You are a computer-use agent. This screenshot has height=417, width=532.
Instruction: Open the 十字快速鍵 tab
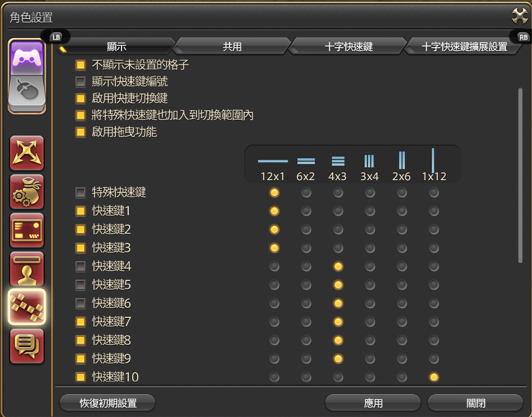pos(348,47)
